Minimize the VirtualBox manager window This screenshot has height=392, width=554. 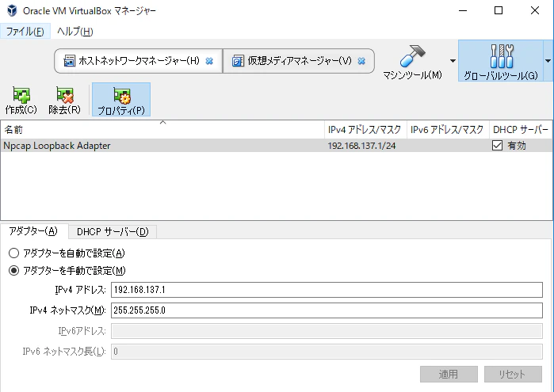(463, 10)
